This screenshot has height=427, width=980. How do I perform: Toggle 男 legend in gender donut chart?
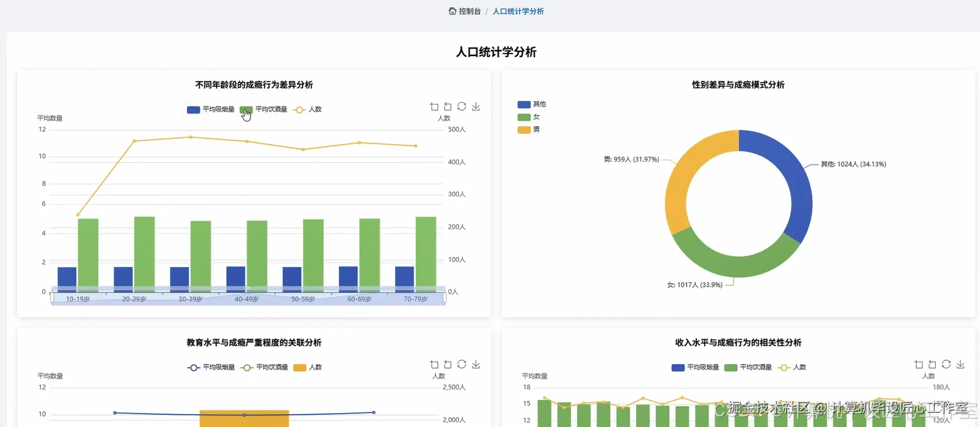(529, 130)
